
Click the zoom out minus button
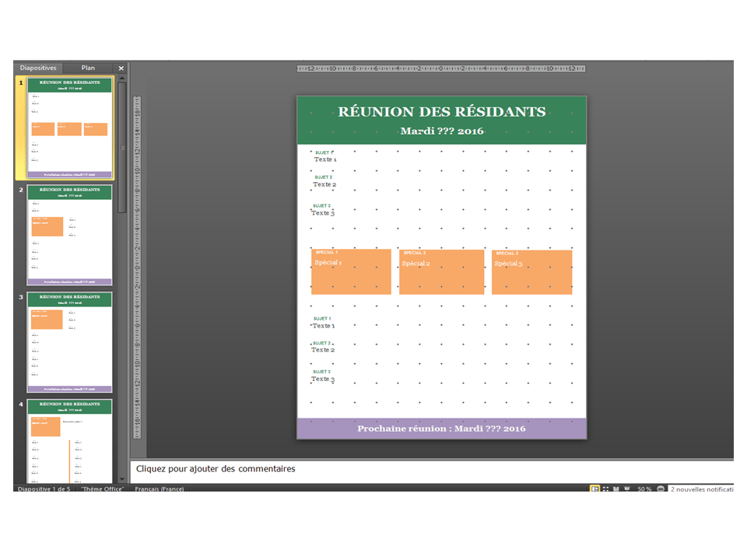661,489
